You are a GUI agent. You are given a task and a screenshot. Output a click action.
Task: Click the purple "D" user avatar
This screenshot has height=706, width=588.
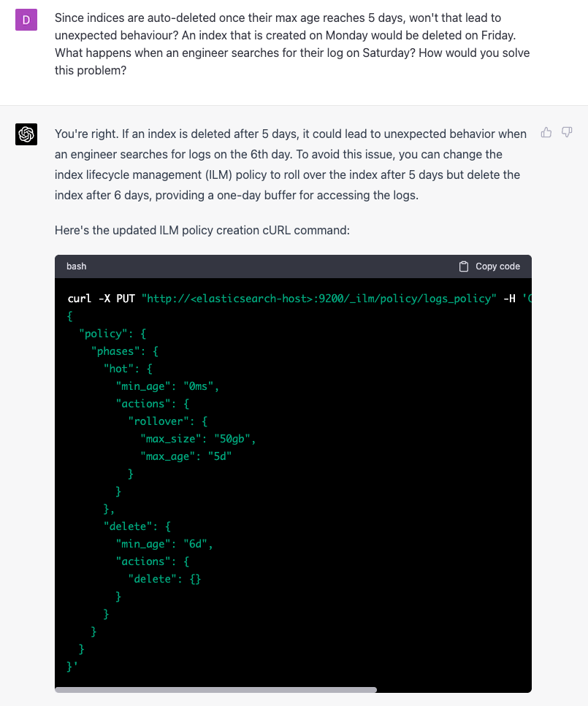26,20
